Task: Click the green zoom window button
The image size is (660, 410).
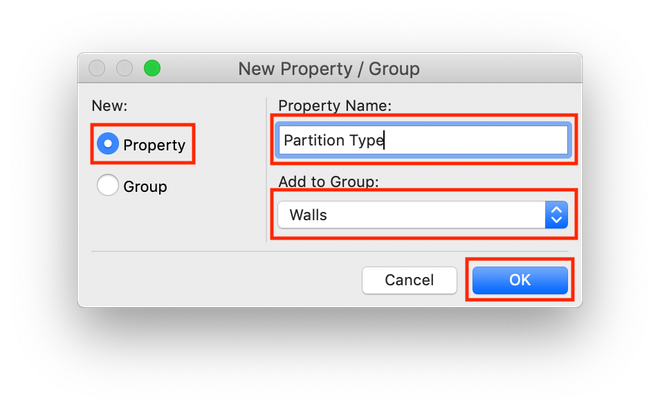Action: 152,69
